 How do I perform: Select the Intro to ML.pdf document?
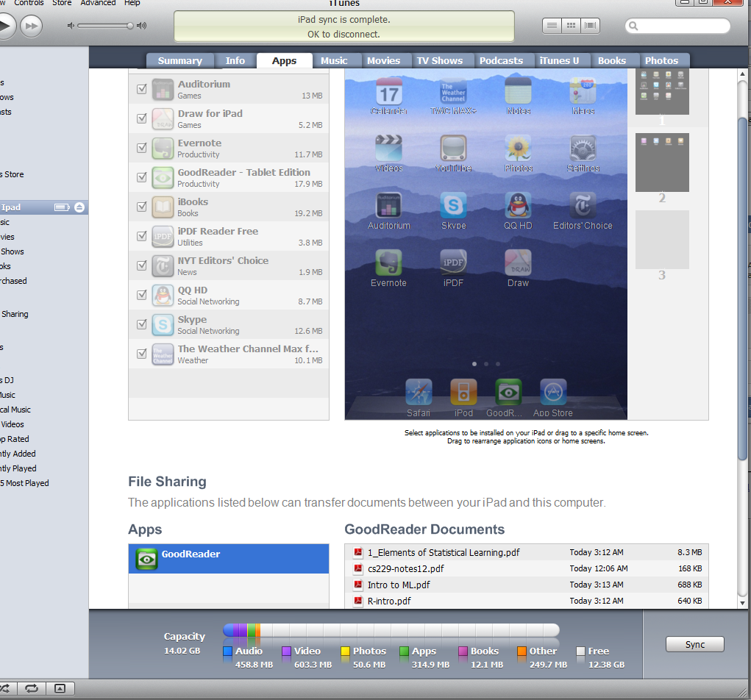point(527,585)
